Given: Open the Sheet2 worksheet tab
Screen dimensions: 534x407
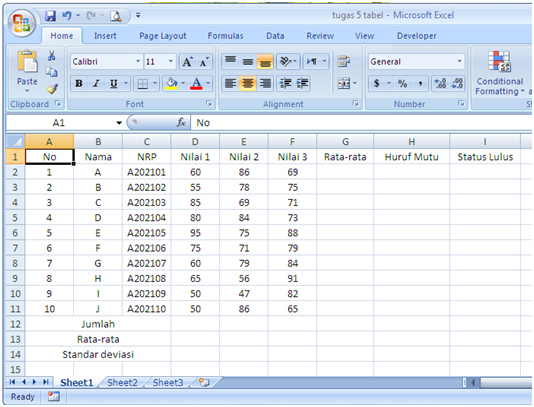Looking at the screenshot, I should point(123,383).
